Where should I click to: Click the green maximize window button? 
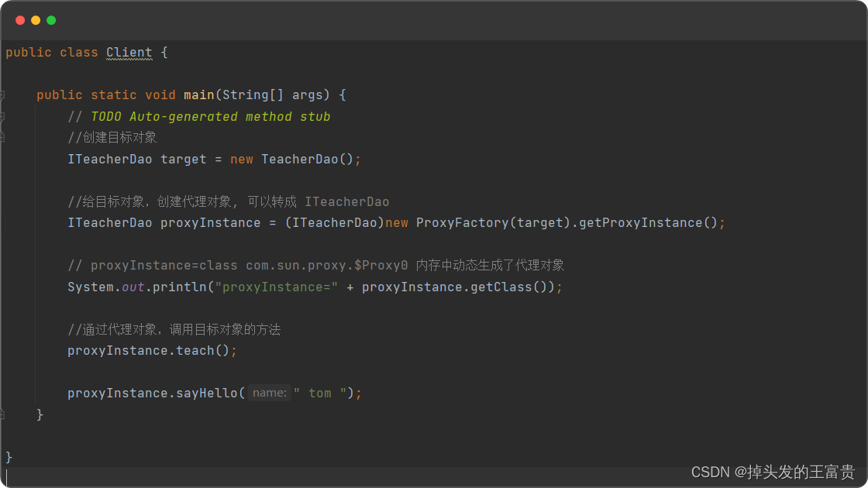click(51, 20)
